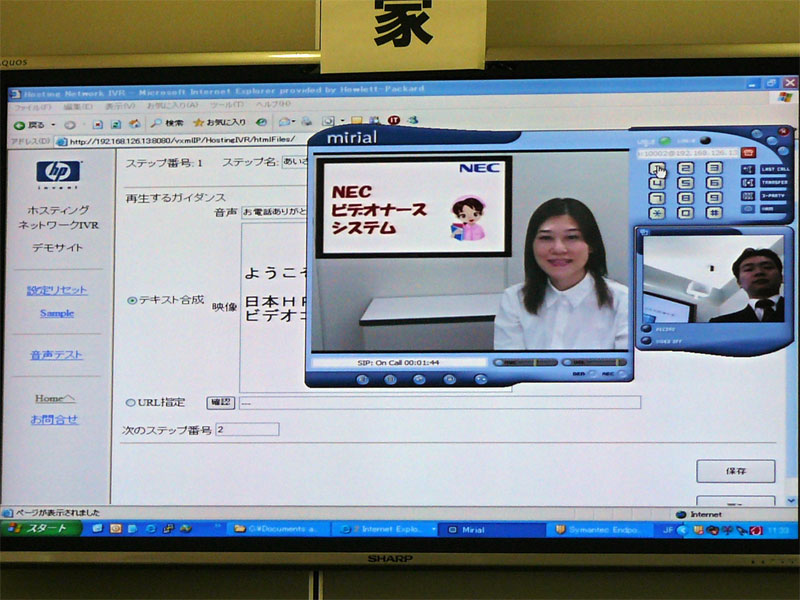800x600 pixels.
Task: Open the 表示 menu in Internet Explorer
Action: (x=120, y=106)
